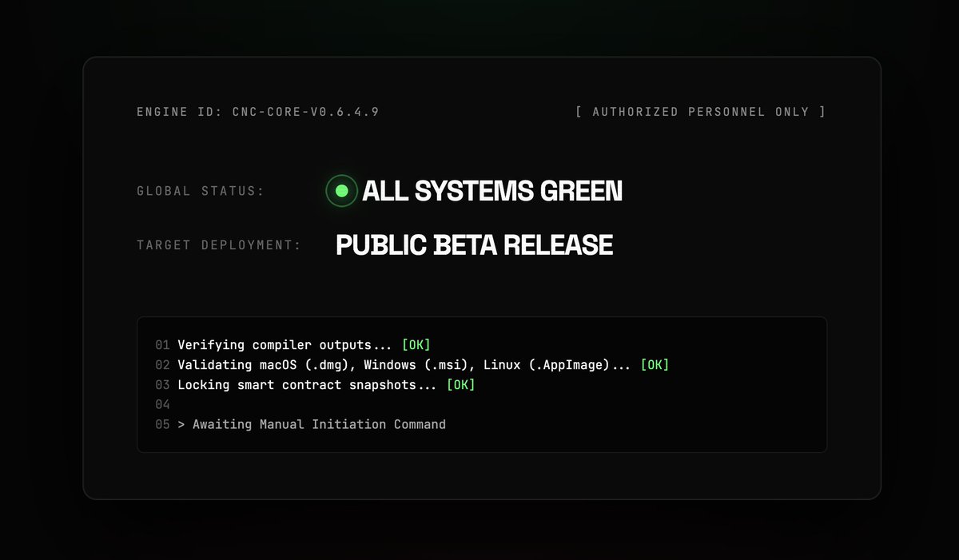Click line number 02 in the terminal
This screenshot has height=560, width=959.
[x=162, y=365]
